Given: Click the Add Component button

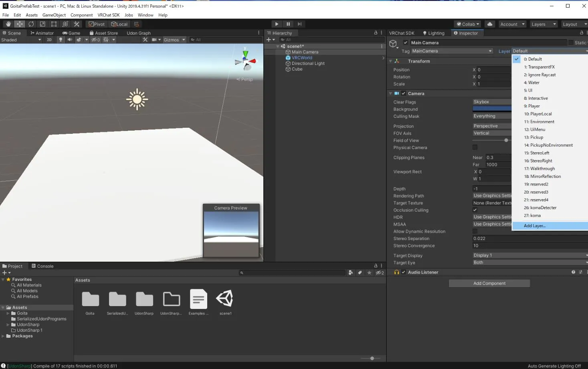Looking at the screenshot, I should 489,283.
